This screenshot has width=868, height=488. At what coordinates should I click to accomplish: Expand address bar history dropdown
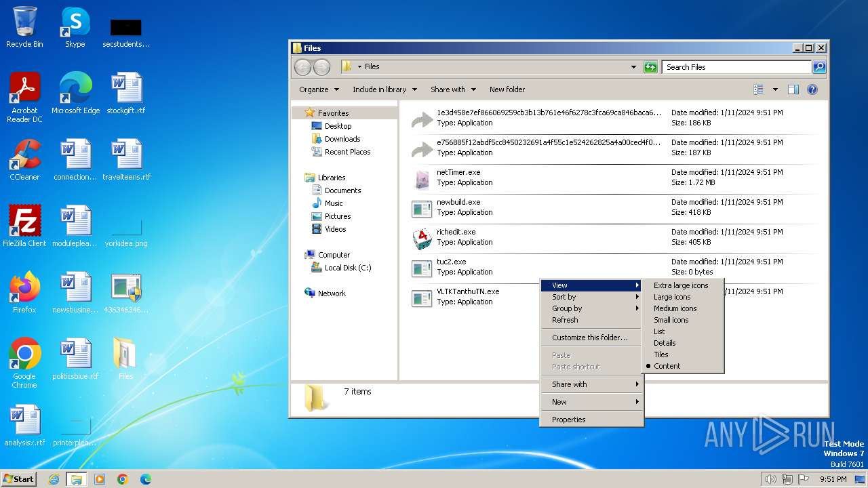[633, 66]
